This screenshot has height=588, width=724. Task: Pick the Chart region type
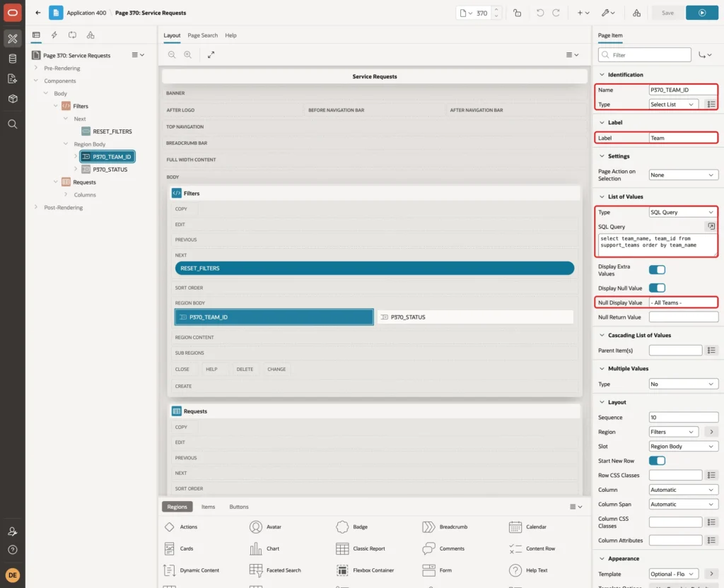pyautogui.click(x=264, y=548)
